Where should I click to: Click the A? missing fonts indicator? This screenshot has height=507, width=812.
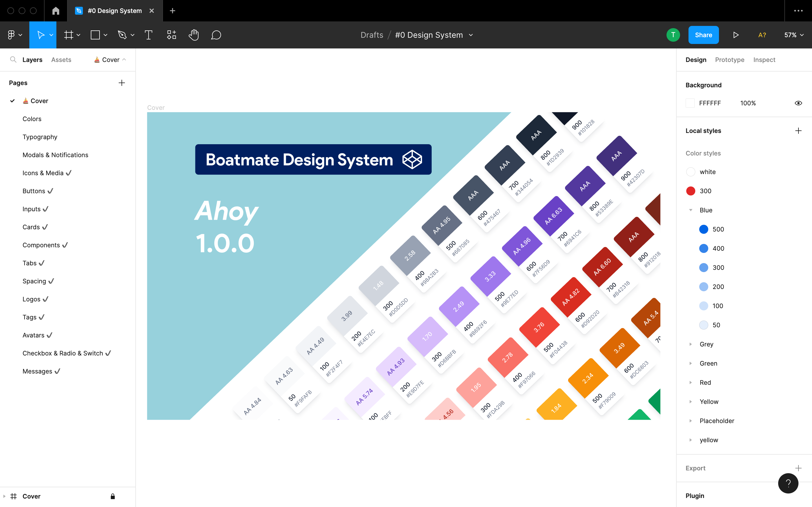coord(762,35)
